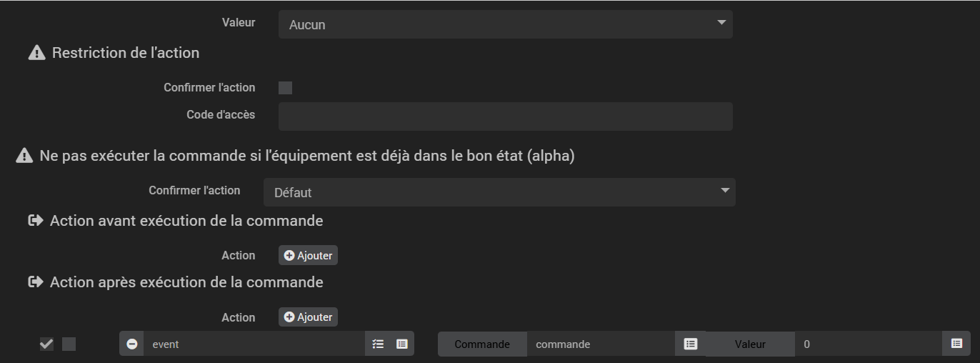Open the action keyword checklist icon
The image size is (980, 363).
pyautogui.click(x=379, y=344)
